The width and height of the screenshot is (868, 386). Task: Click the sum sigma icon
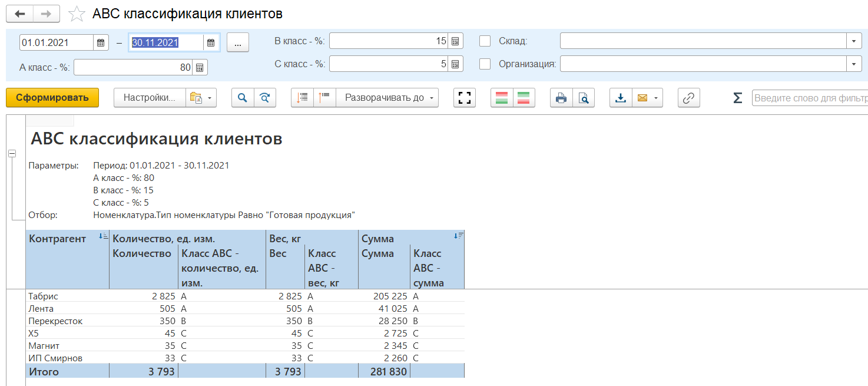point(737,98)
